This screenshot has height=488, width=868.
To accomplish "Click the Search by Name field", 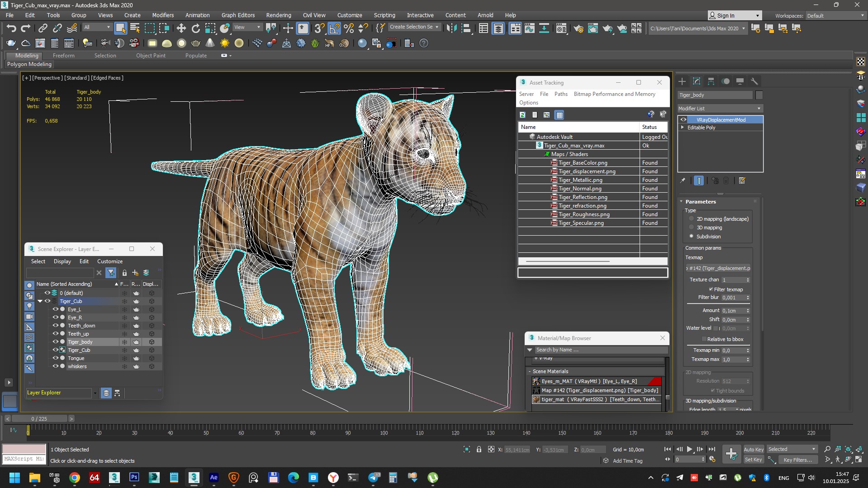I will pos(601,350).
